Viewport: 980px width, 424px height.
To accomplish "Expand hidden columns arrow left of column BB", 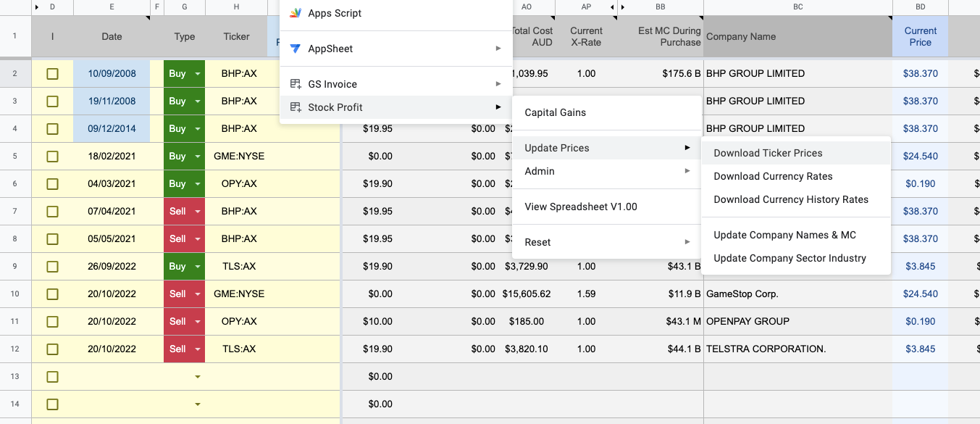I will (623, 7).
